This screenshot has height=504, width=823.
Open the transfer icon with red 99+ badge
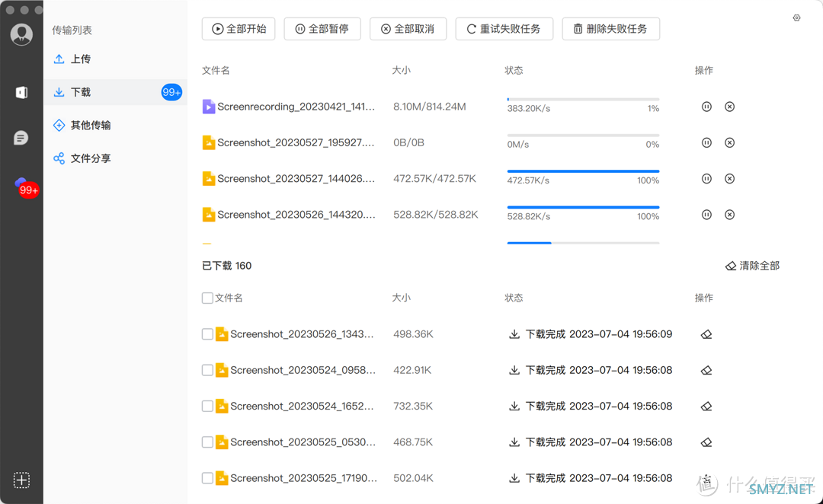click(x=26, y=188)
